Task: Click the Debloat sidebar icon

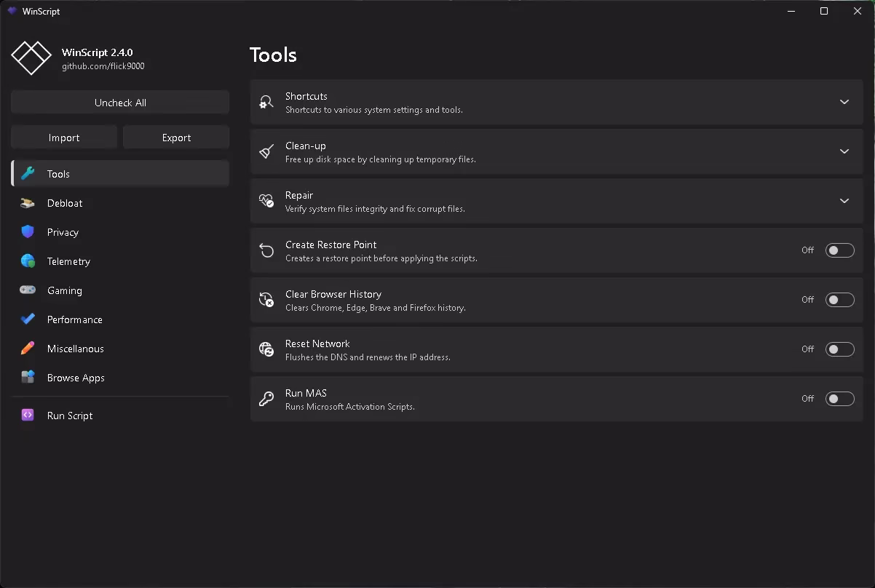Action: coord(28,203)
